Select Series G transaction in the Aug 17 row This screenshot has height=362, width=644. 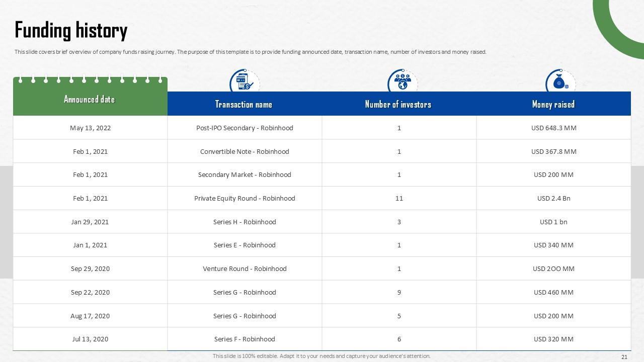(245, 316)
